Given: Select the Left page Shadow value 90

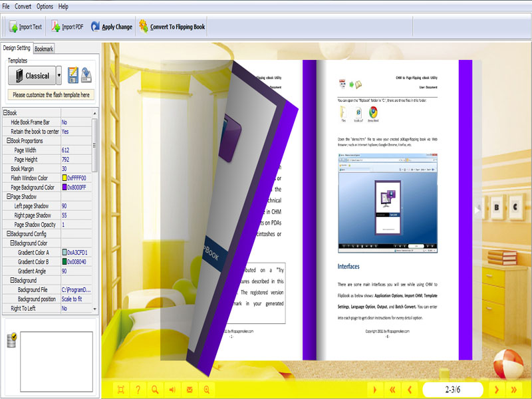Looking at the screenshot, I should point(76,206).
